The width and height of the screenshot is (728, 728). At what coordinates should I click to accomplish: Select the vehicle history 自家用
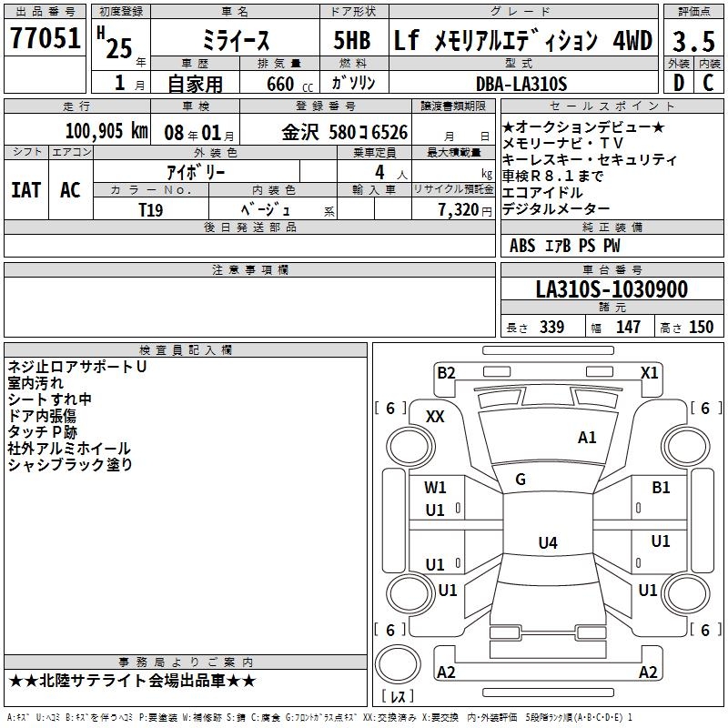point(195,84)
